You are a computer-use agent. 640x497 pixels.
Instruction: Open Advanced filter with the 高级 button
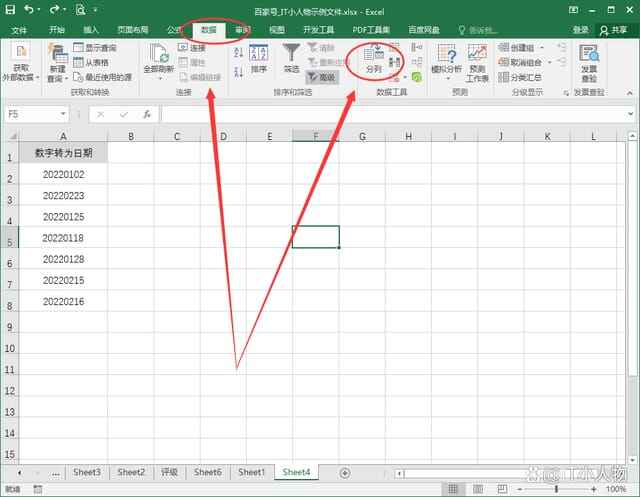(322, 77)
